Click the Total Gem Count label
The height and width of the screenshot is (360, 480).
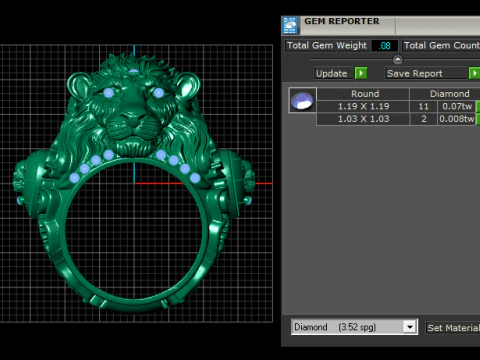pos(441,46)
